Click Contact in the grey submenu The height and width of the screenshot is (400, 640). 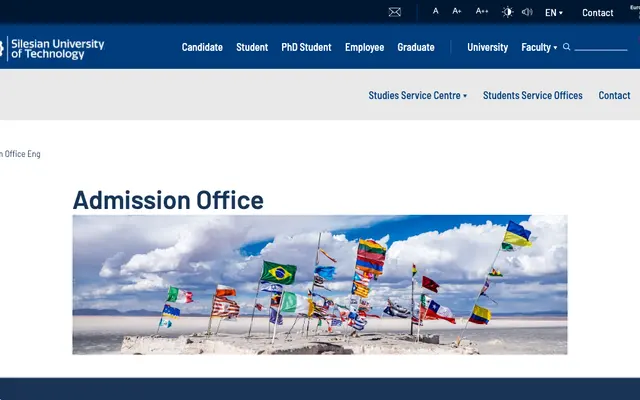614,95
